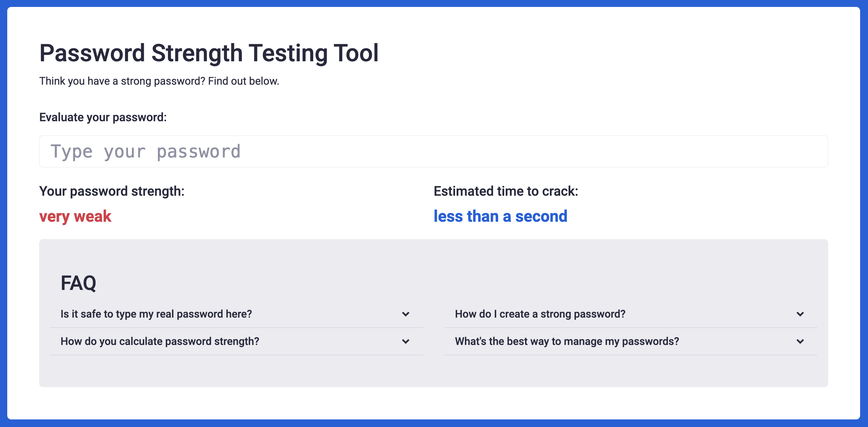
Task: Click the "Estimated time to crack:" heading
Action: (x=506, y=191)
